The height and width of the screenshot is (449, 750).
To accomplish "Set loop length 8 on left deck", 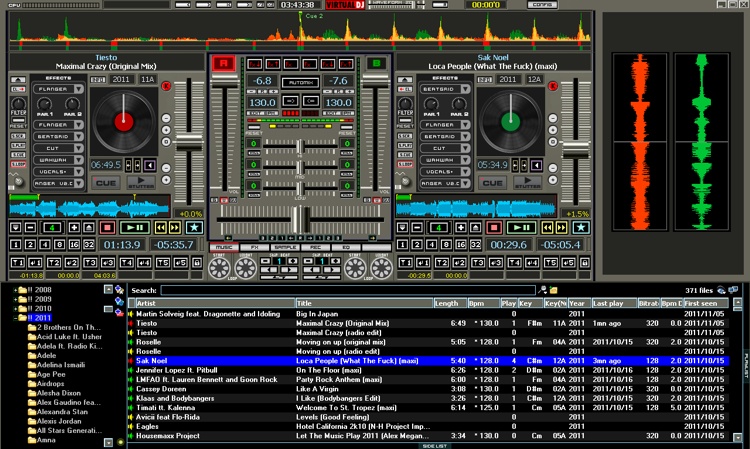I will (59, 245).
